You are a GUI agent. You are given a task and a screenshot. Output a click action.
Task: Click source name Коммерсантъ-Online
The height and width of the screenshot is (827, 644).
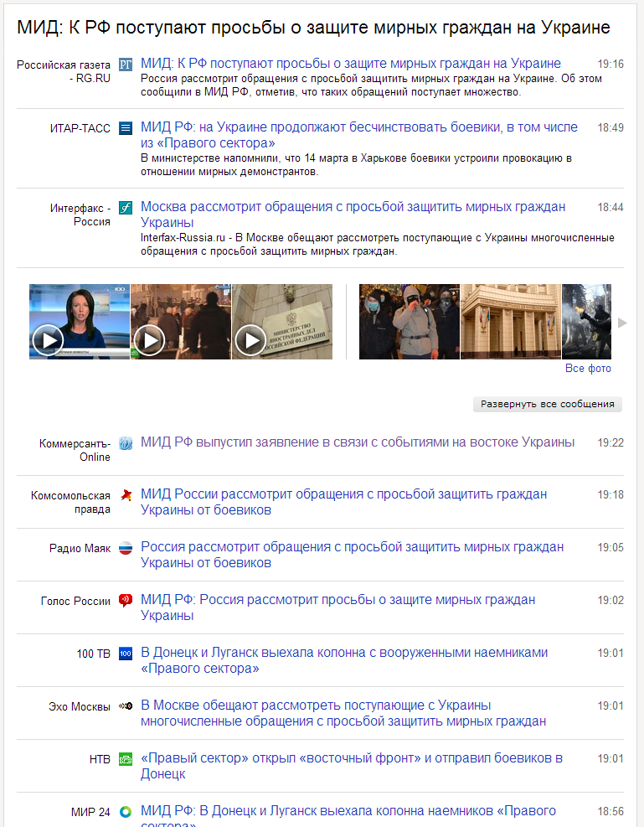pos(75,451)
